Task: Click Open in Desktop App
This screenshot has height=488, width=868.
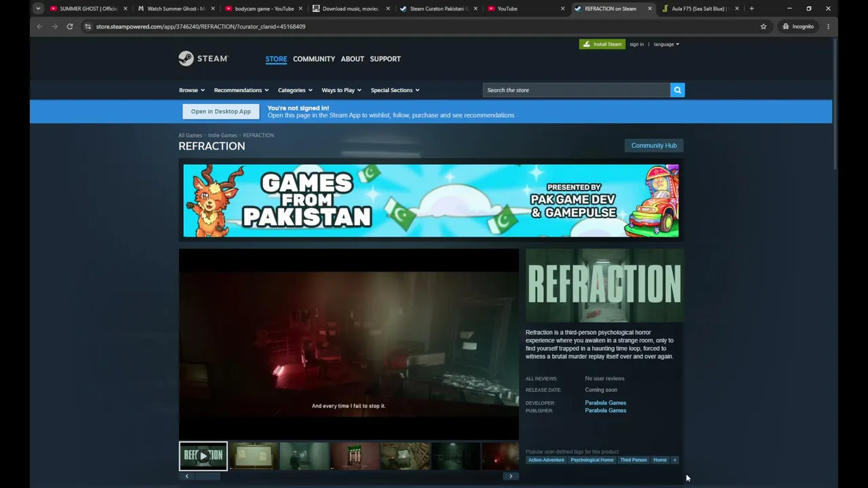Action: click(x=221, y=111)
